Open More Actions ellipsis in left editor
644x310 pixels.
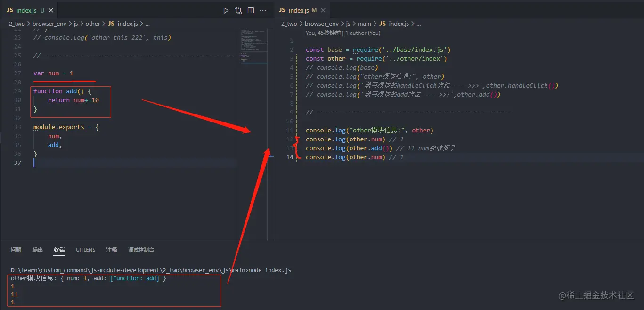(x=263, y=10)
